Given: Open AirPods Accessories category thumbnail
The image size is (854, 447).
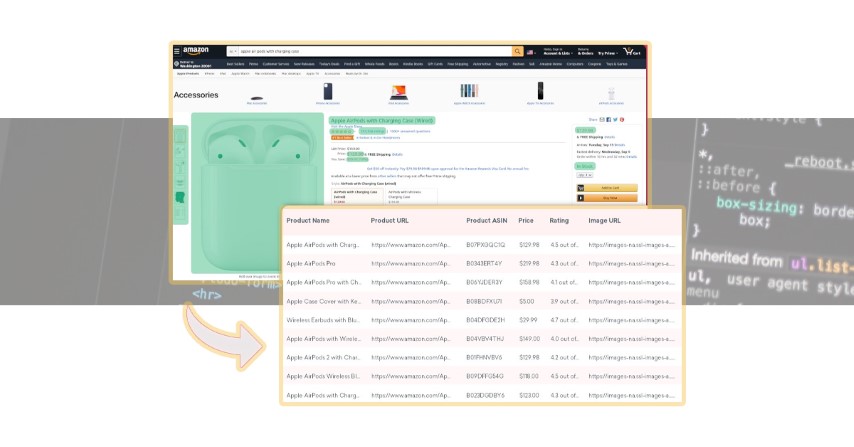Looking at the screenshot, I should [611, 95].
